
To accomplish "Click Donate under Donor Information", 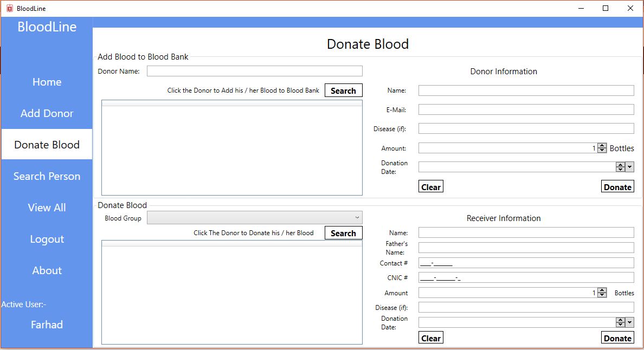I will pyautogui.click(x=617, y=186).
